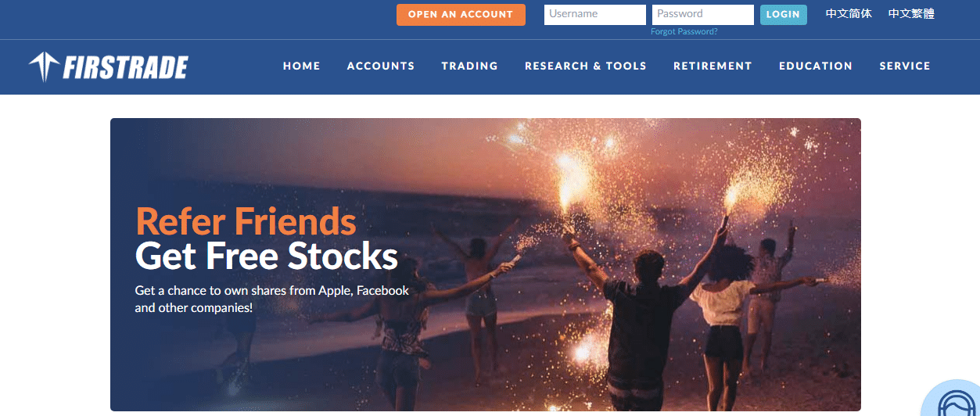Image resolution: width=980 pixels, height=416 pixels.
Task: Click the OPEN AN ACCOUNT button
Action: (x=461, y=15)
